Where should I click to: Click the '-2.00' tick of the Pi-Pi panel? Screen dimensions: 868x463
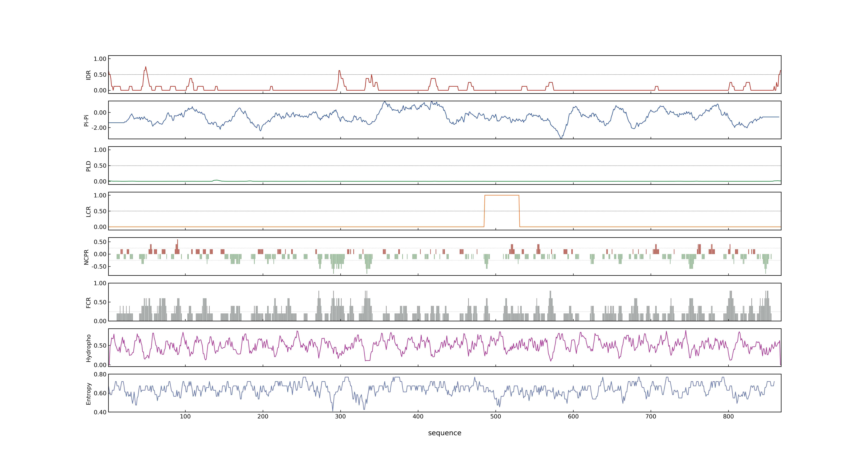point(99,128)
